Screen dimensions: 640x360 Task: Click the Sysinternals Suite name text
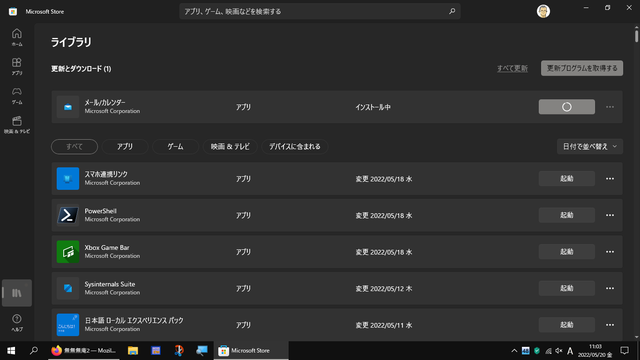110,284
